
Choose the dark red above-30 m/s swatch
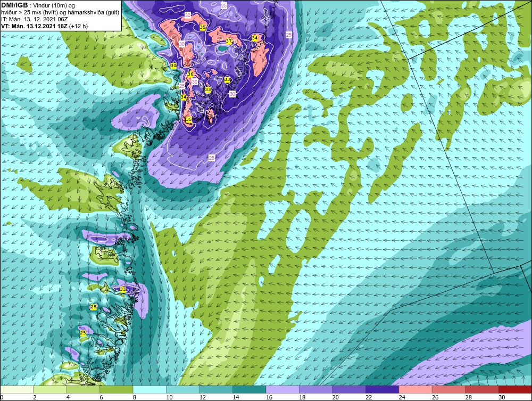(x=516, y=389)
